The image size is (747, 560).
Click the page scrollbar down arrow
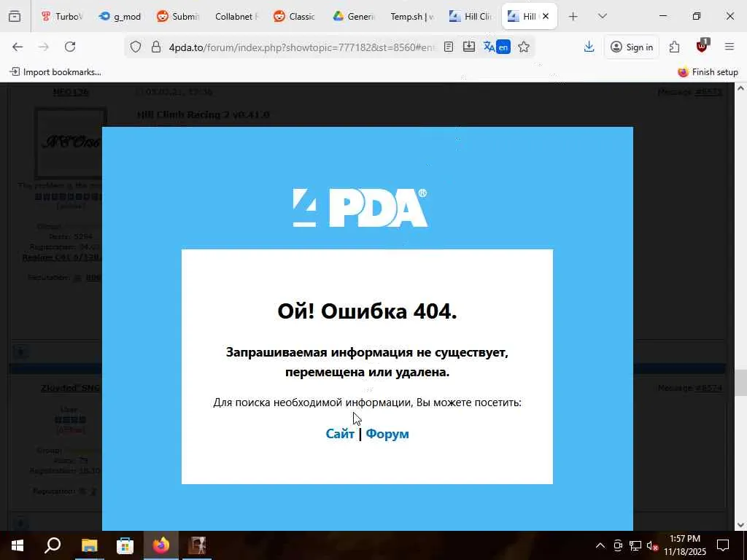click(740, 525)
